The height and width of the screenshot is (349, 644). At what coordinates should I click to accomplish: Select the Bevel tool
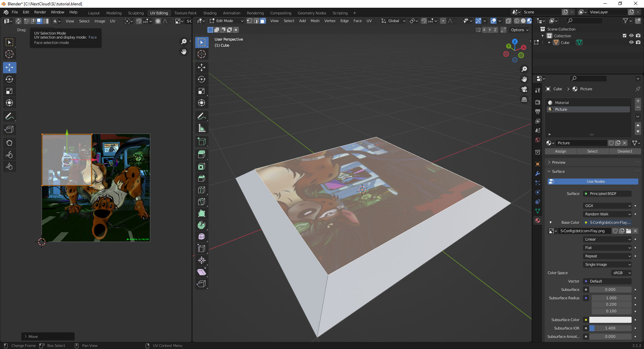[x=202, y=178]
